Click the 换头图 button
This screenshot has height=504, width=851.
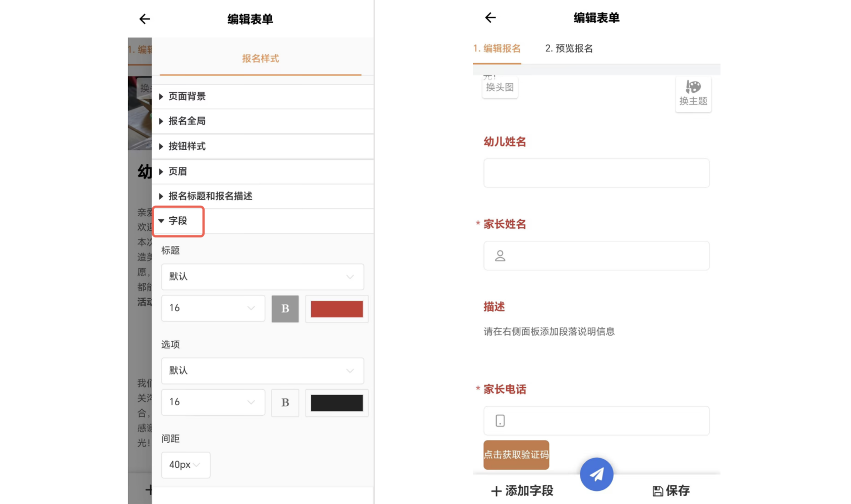tap(500, 87)
